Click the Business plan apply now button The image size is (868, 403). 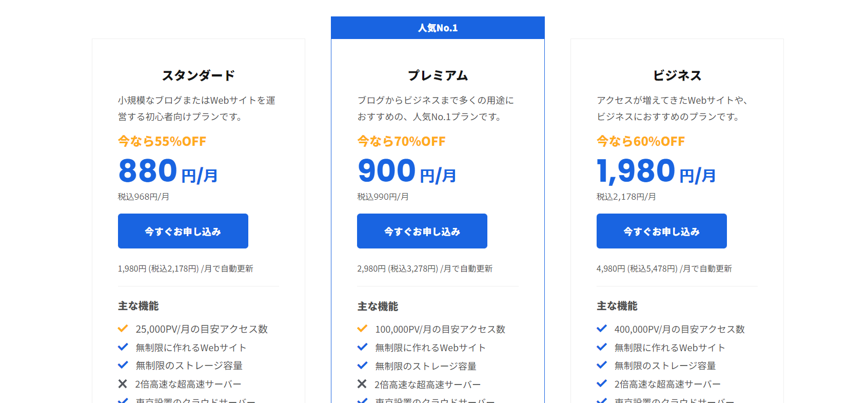click(x=662, y=231)
